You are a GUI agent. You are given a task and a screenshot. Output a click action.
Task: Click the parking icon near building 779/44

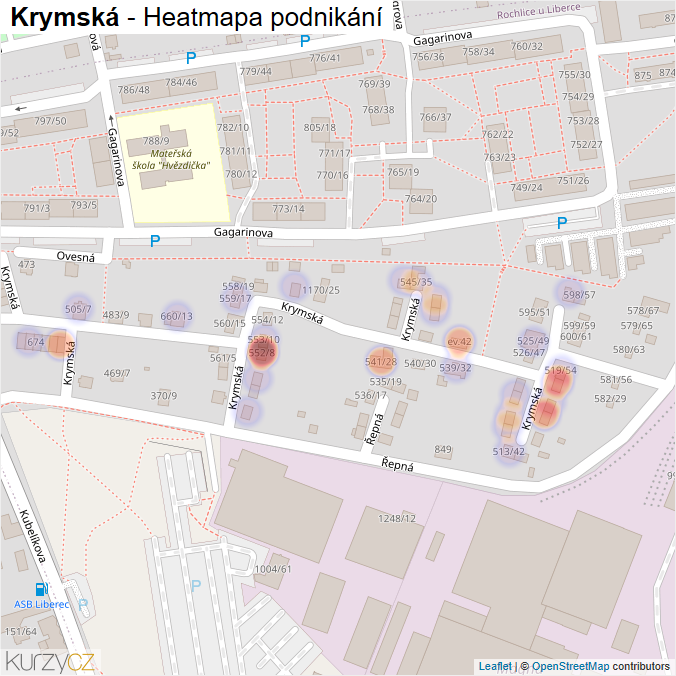[191, 57]
